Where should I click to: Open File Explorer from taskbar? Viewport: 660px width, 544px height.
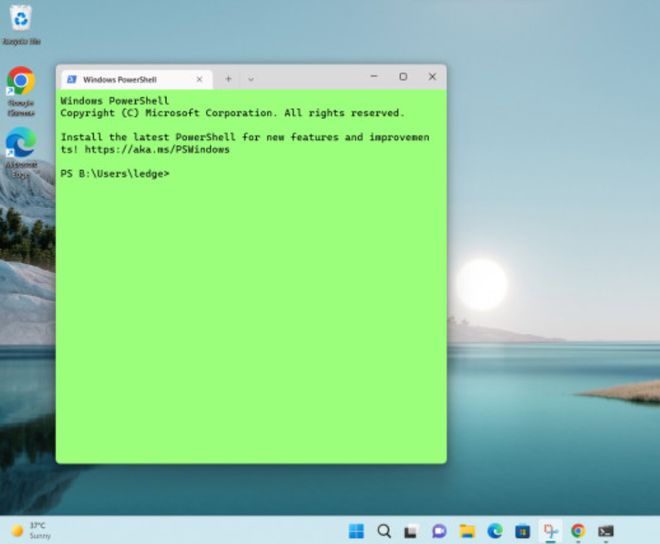(x=467, y=531)
